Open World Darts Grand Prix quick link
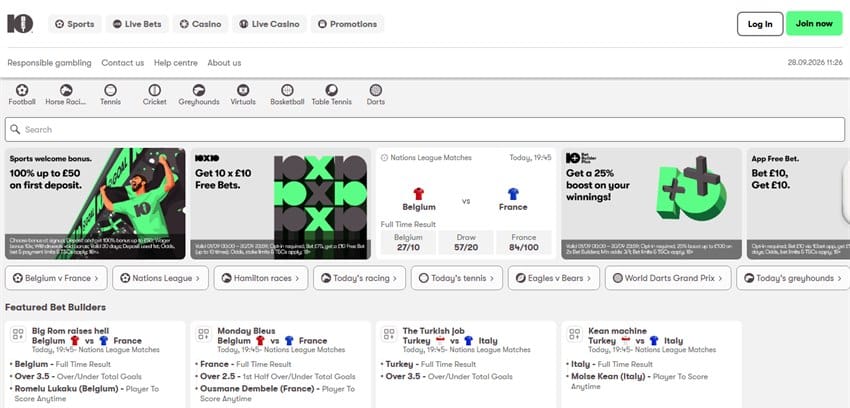The image size is (850, 408). pyautogui.click(x=668, y=278)
